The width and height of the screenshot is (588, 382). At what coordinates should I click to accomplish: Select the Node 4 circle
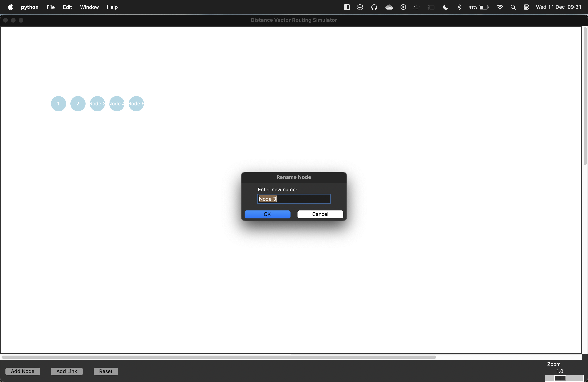click(117, 103)
